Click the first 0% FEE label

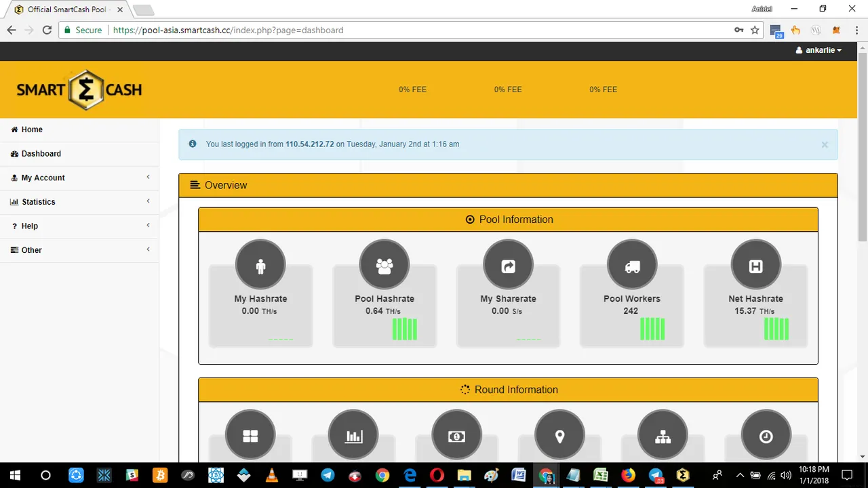click(412, 89)
